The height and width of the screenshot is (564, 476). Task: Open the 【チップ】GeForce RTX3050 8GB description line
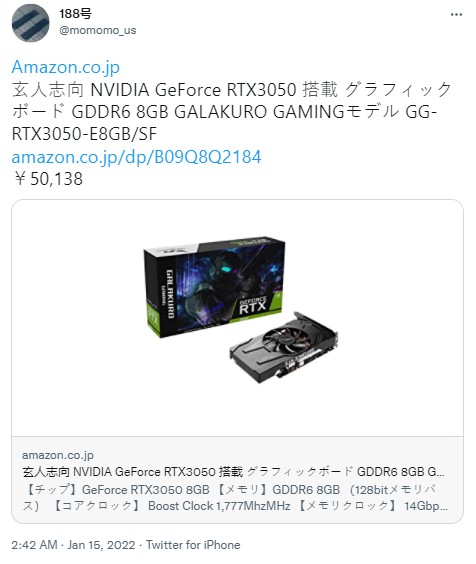[116, 490]
